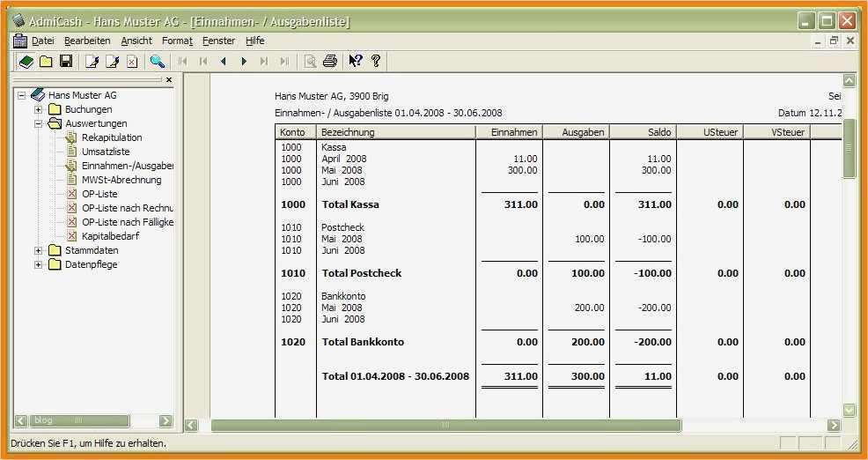Select the Auswertungen folder
This screenshot has height=460, width=868.
tap(96, 123)
